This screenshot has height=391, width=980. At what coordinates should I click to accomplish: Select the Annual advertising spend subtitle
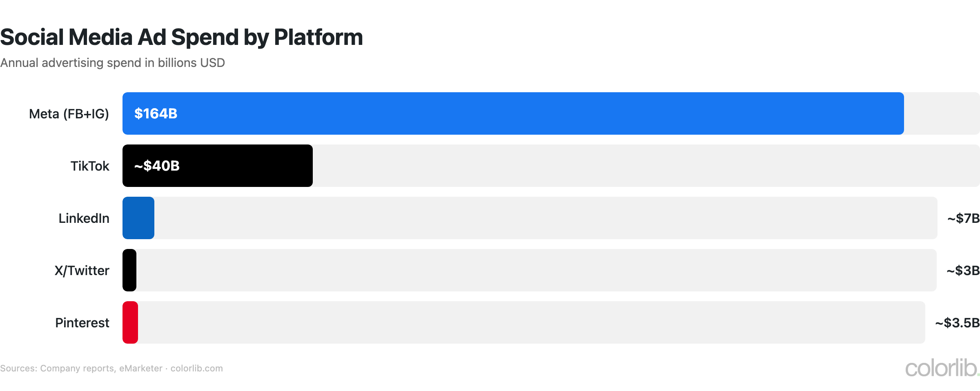pos(112,63)
